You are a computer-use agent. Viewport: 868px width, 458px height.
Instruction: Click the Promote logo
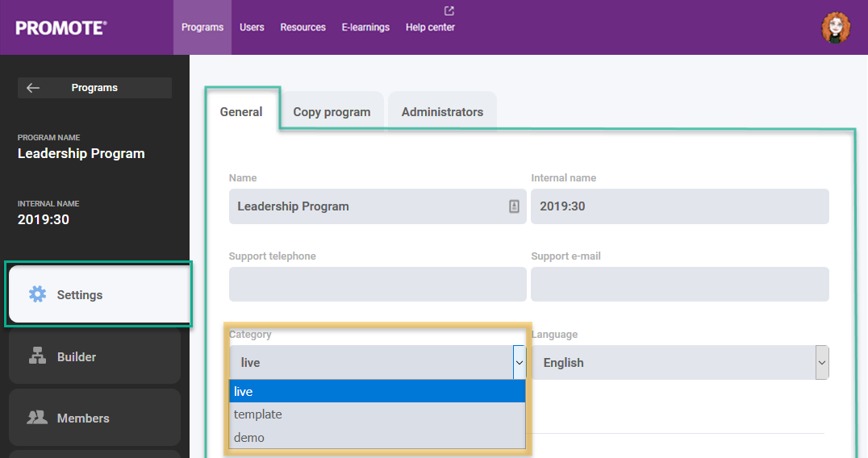point(61,27)
